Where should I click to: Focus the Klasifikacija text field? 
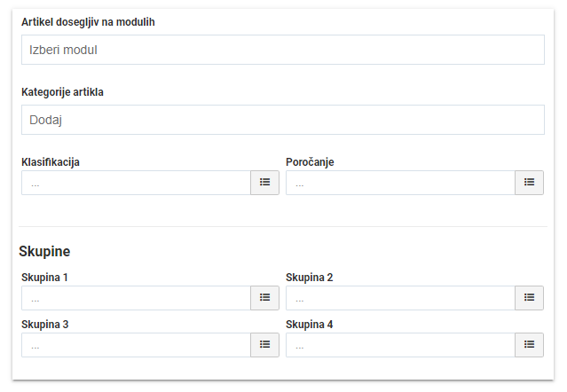point(136,183)
